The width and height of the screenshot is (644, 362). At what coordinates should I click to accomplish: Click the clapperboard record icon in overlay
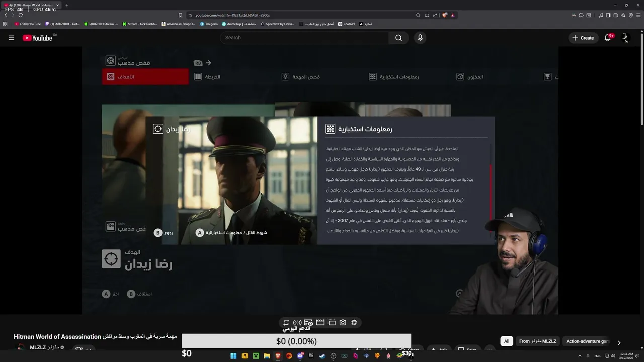[320, 323]
